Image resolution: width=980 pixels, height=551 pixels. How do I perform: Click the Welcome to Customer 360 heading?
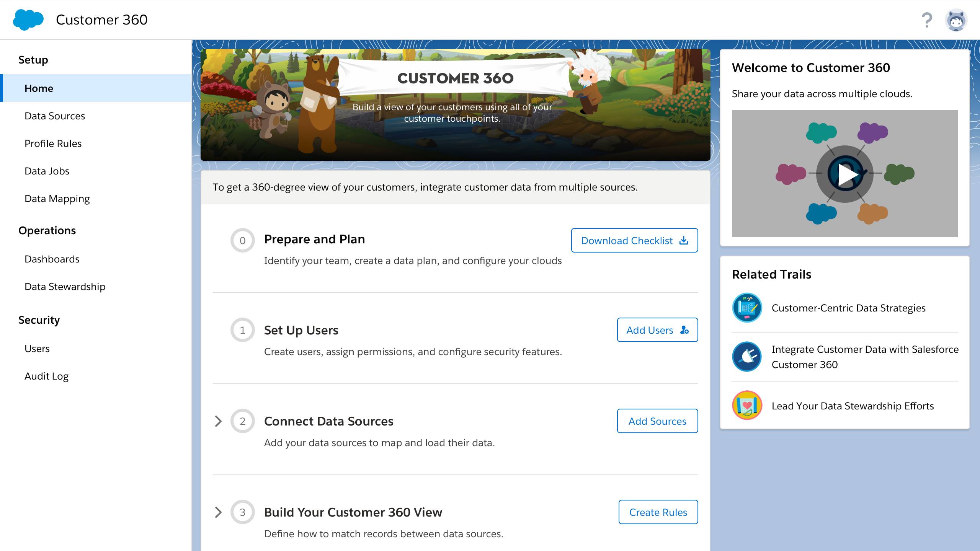811,68
